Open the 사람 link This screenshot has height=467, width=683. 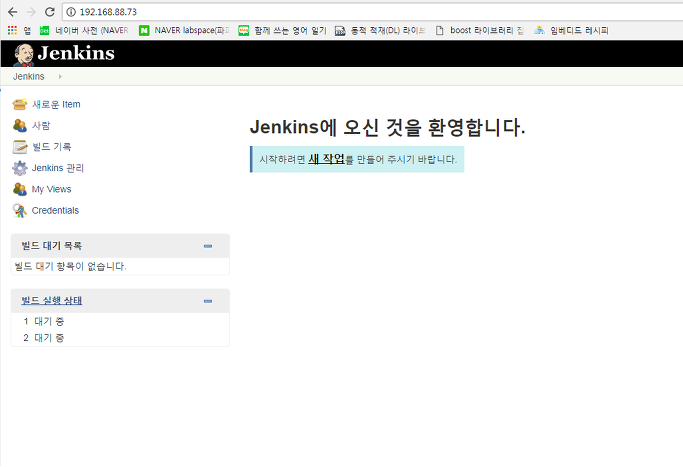(x=41, y=125)
